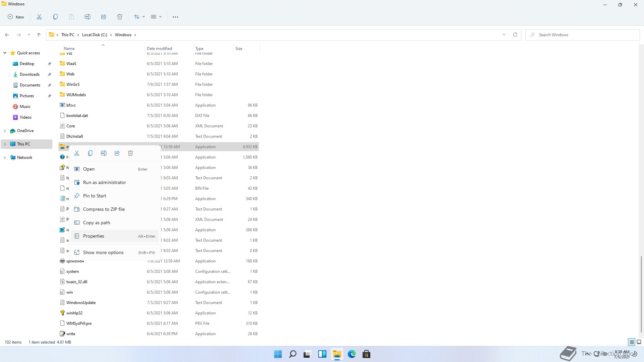Click Windows in the address breadcrumb

click(x=123, y=35)
